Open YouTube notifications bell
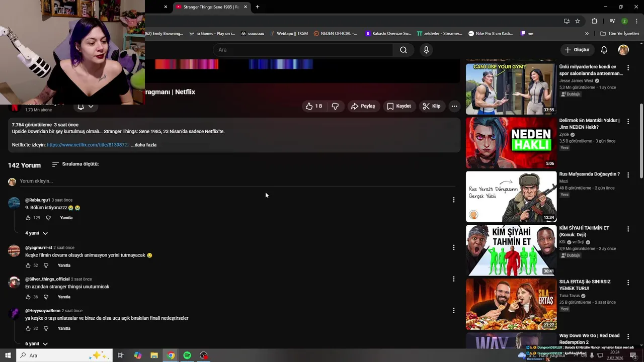644x362 pixels. pyautogui.click(x=604, y=50)
